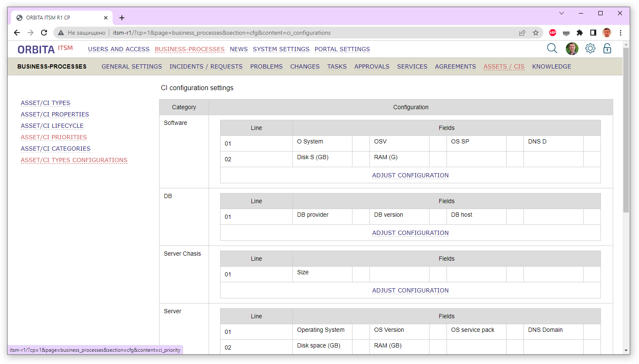Open the INCIDENTS / REQUESTS tab
The image size is (639, 364).
coord(206,66)
